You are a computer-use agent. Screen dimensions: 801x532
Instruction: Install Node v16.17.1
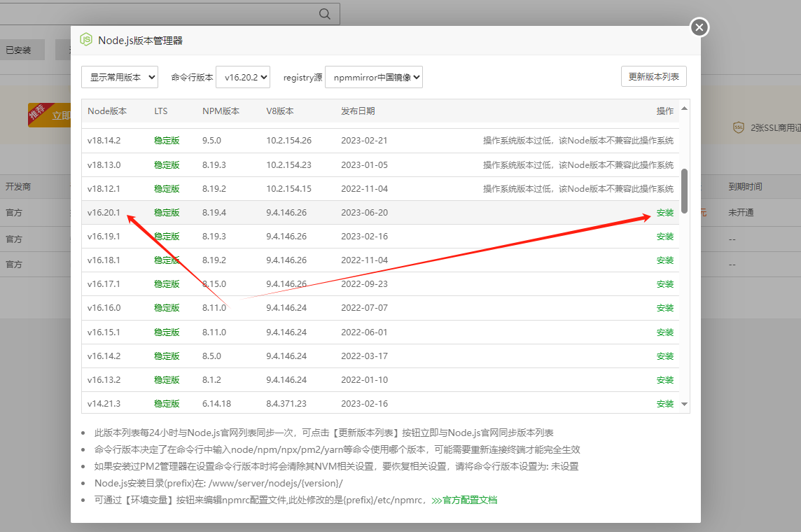664,284
